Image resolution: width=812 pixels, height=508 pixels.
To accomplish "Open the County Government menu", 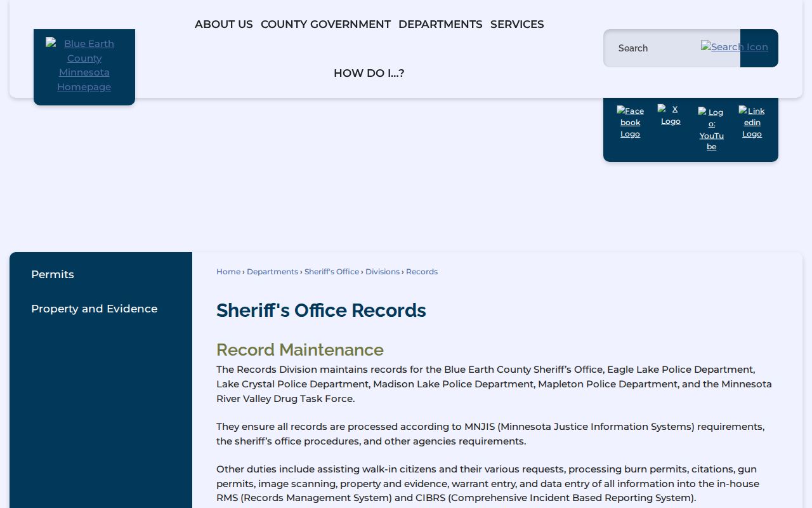I will pyautogui.click(x=325, y=24).
